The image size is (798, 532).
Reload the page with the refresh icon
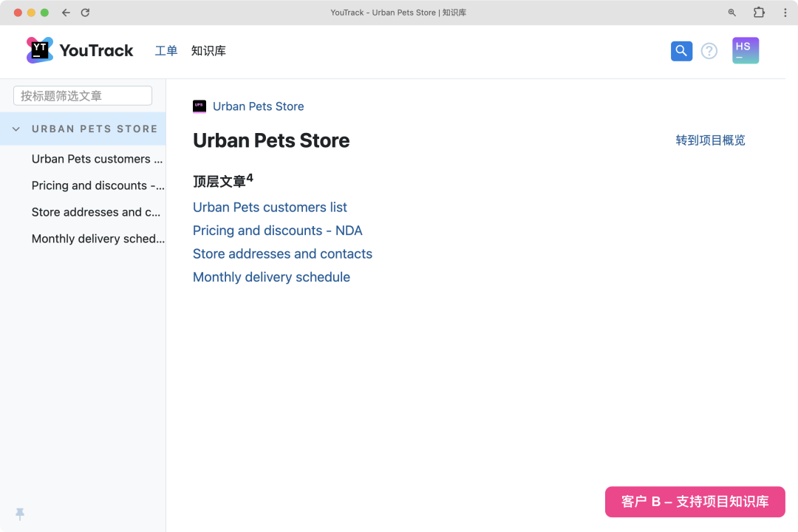pyautogui.click(x=85, y=13)
